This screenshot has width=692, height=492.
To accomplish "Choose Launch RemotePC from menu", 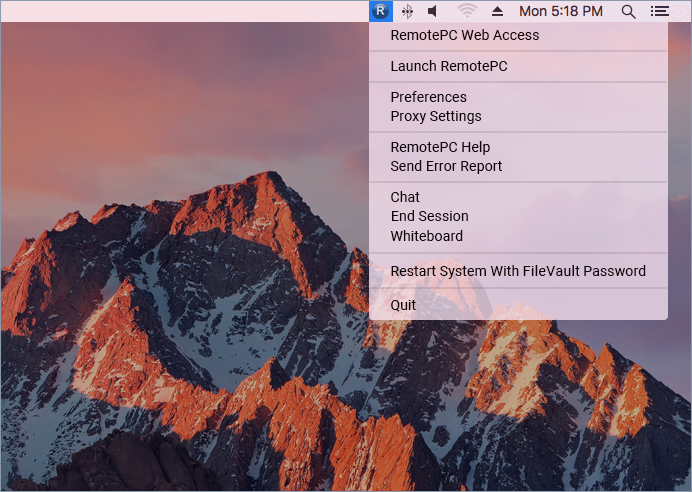I will 448,66.
